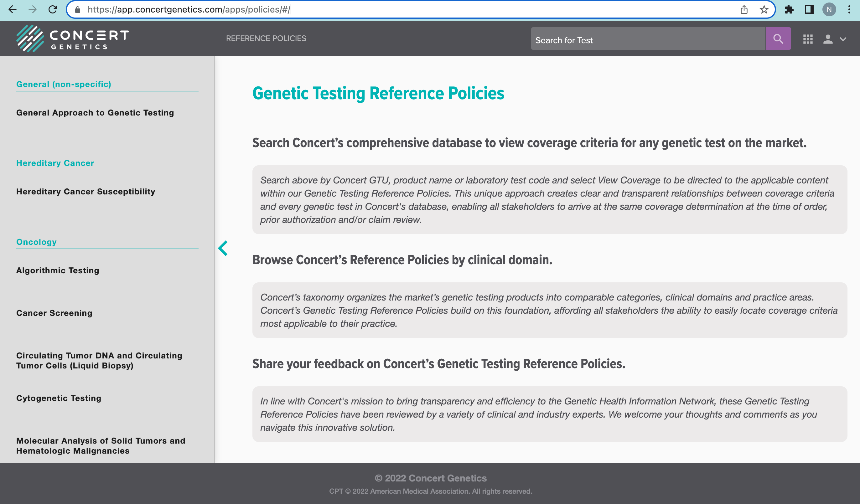Click the purple search magnifier button
The height and width of the screenshot is (504, 860).
[778, 39]
